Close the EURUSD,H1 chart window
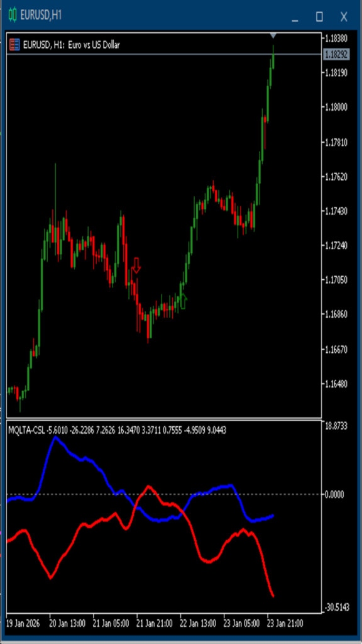This screenshot has height=644, width=362. (344, 17)
